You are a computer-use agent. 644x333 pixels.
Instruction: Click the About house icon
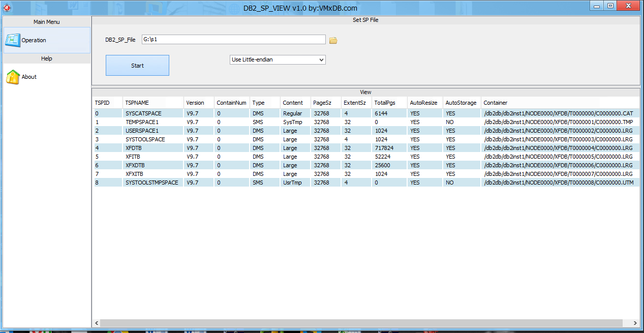click(x=13, y=77)
